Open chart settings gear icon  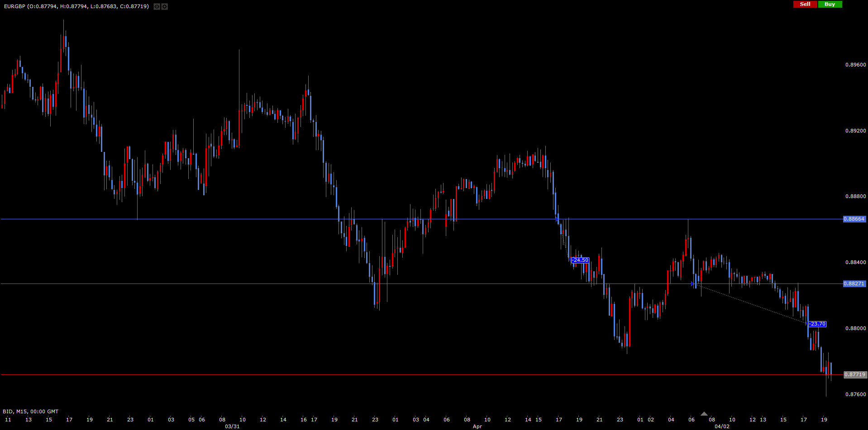coord(165,6)
